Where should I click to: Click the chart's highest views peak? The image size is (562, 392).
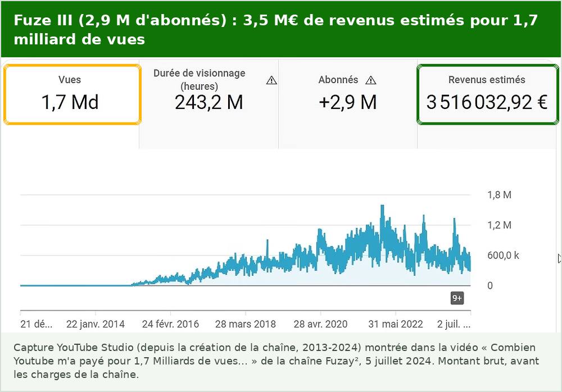pos(382,207)
